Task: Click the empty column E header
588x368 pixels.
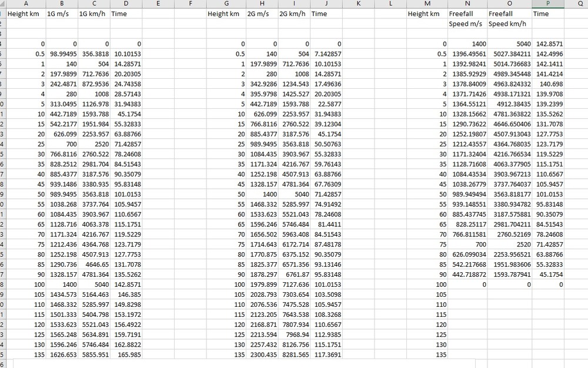Action: point(158,4)
